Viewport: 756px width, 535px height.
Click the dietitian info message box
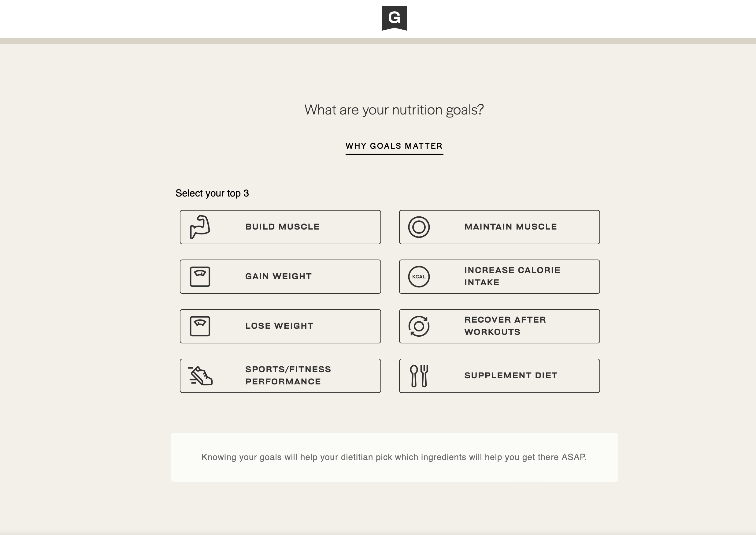pyautogui.click(x=394, y=457)
